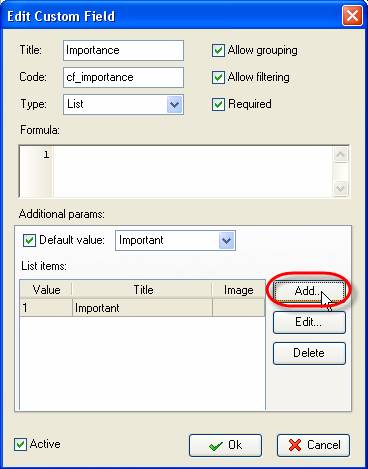Screen dimensions: 368x469
Task: Disable the Required checkbox
Action: (x=218, y=104)
